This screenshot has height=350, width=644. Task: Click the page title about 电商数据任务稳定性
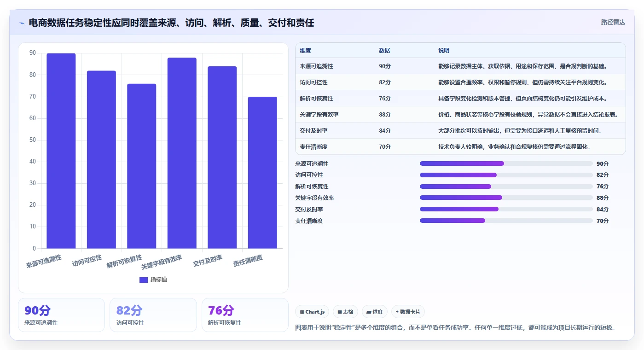coord(171,23)
